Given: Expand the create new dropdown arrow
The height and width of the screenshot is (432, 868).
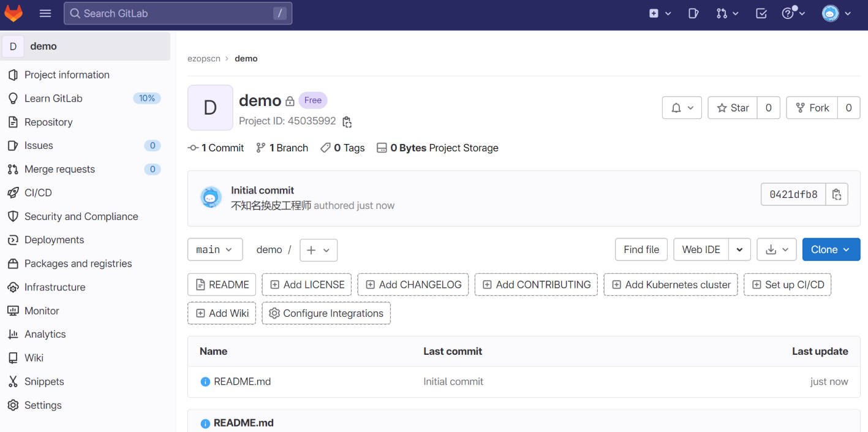Looking at the screenshot, I should click(668, 13).
